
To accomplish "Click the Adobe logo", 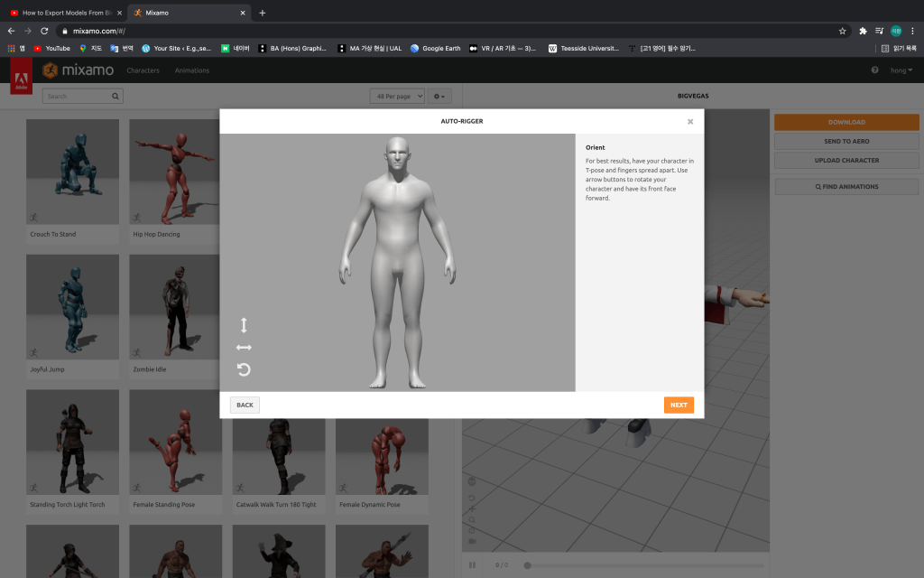I will [22, 76].
